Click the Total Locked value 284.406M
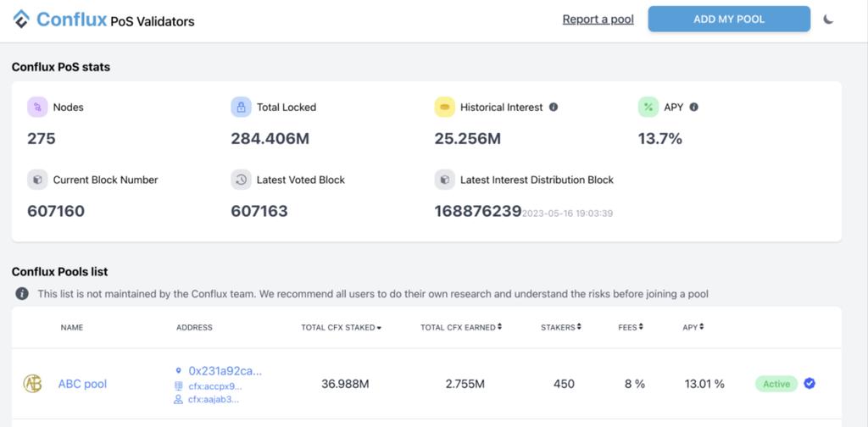Screen dimensions: 868x427 270,138
